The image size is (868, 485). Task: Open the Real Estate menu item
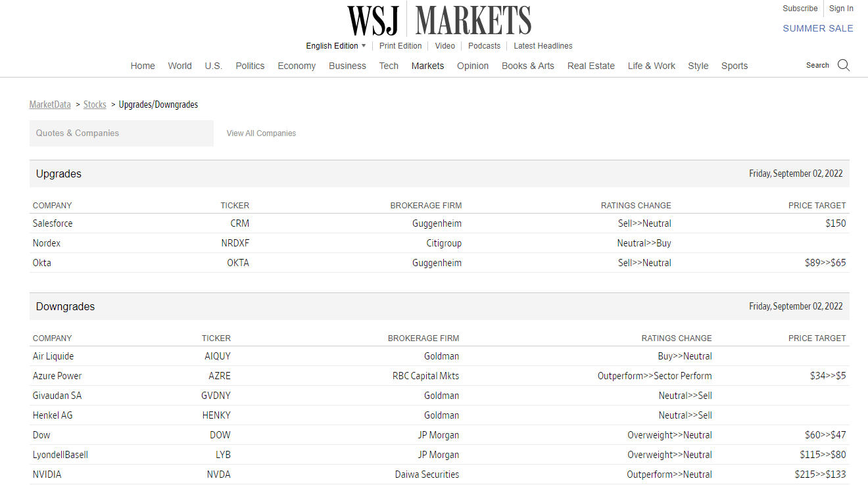tap(591, 66)
